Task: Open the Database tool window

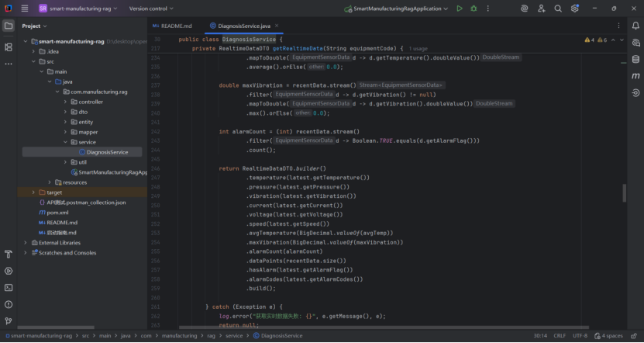Action: [x=635, y=59]
